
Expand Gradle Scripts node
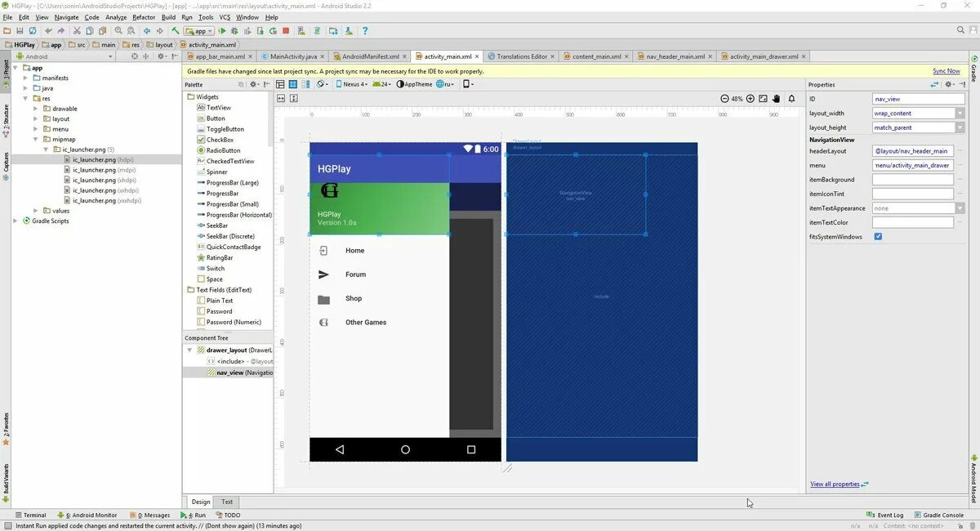pyautogui.click(x=16, y=221)
